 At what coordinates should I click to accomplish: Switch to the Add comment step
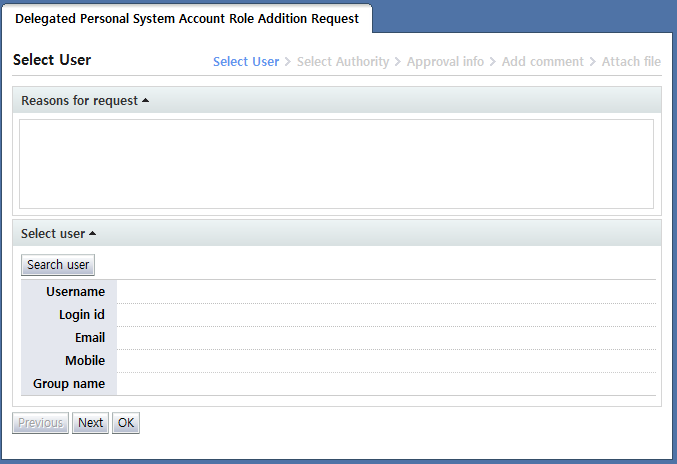543,62
